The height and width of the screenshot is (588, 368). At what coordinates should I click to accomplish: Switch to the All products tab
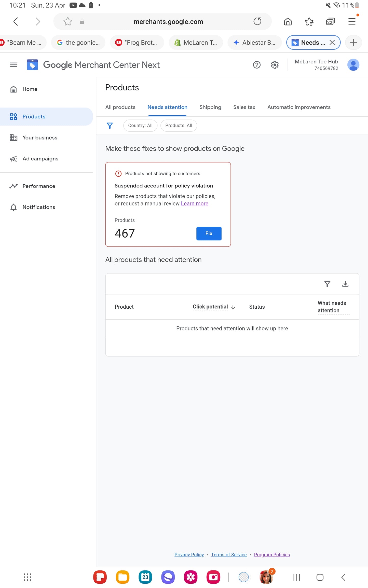click(x=120, y=107)
